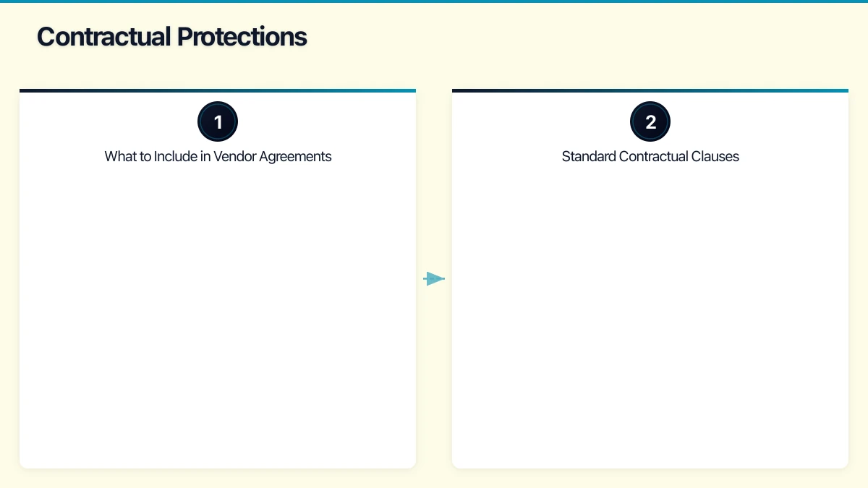The width and height of the screenshot is (868, 488).
Task: Pick the gradient bar atop the second card
Action: (650, 90)
